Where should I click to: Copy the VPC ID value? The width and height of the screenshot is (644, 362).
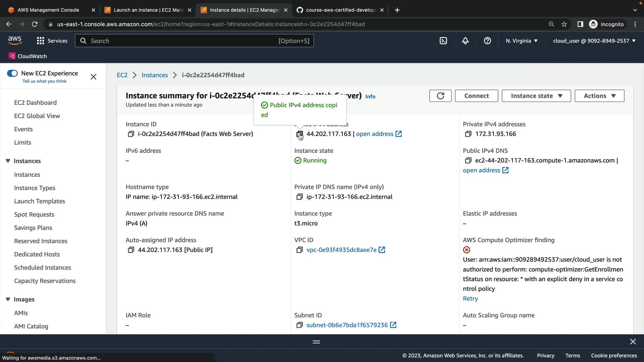[299, 250]
